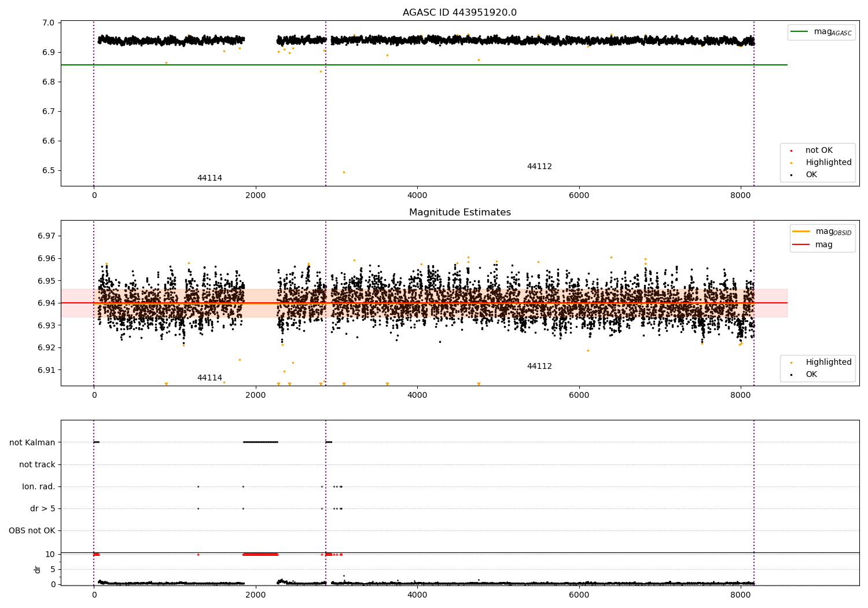Click the rotated 'dr' y-axis label

38,569
